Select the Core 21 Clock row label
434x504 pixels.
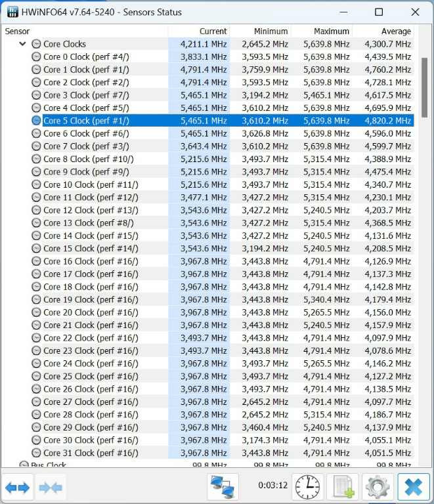[x=91, y=325]
